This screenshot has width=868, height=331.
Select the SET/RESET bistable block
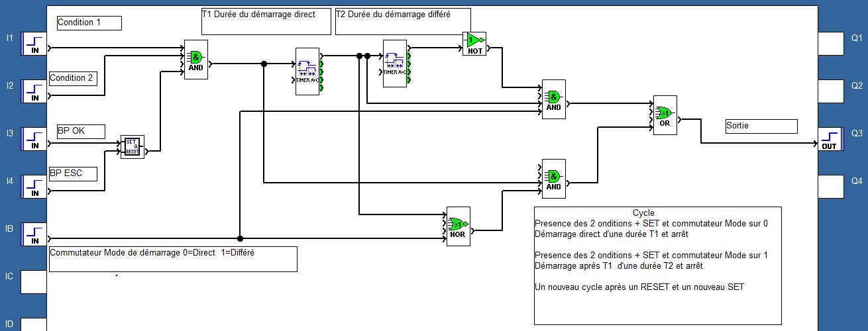coord(132,147)
